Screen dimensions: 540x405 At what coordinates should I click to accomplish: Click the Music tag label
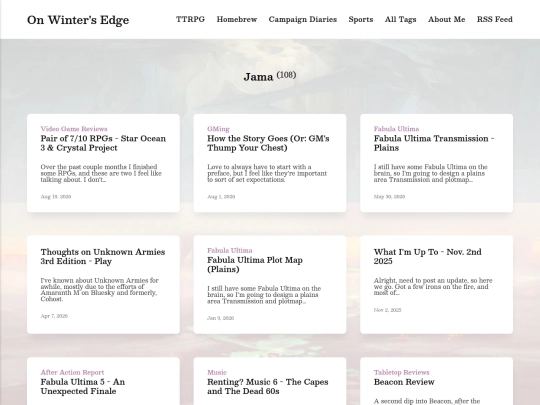pyautogui.click(x=217, y=372)
